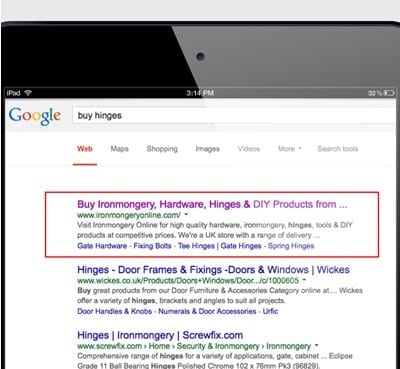Screen dimensions: 400x369
Task: Expand arrow beside screwfix.com breadcrumb
Action: [316, 346]
